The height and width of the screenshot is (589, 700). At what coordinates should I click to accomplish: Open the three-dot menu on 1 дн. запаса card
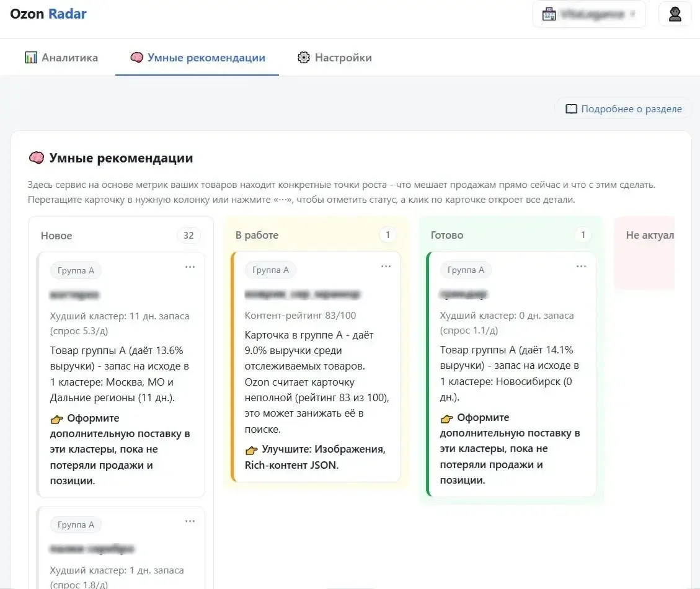pos(190,521)
